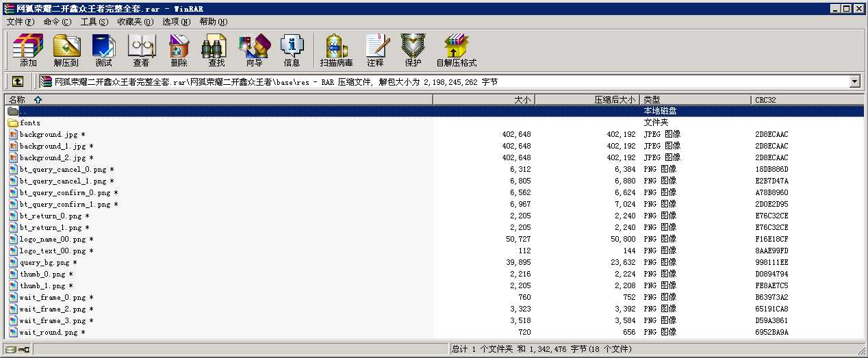Click the background.jpg file icon
The height and width of the screenshot is (358, 868).
(13, 134)
